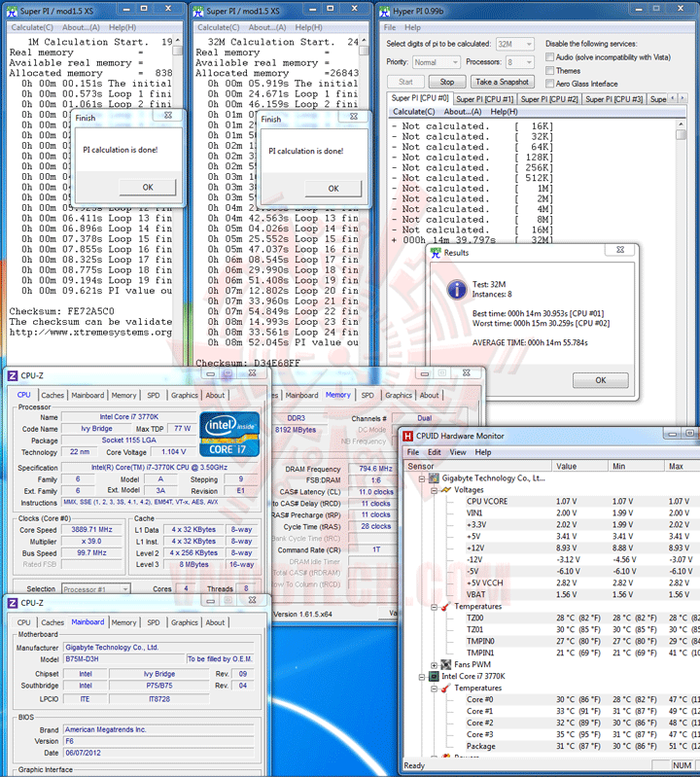Click Take a Snapshot button
Screen dimensions: 700x777
point(502,82)
